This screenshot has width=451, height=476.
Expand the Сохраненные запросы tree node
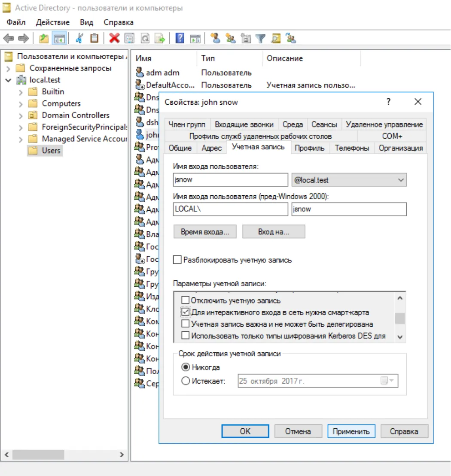click(8, 69)
